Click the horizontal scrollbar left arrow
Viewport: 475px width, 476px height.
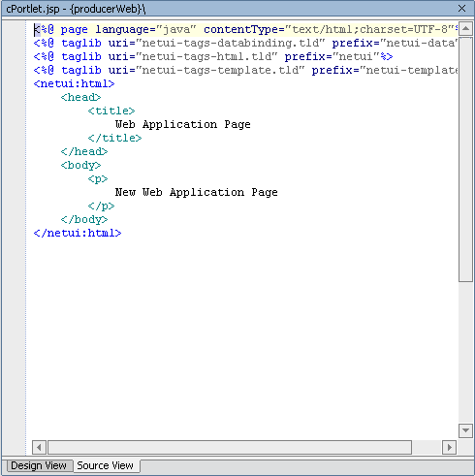pyautogui.click(x=39, y=448)
